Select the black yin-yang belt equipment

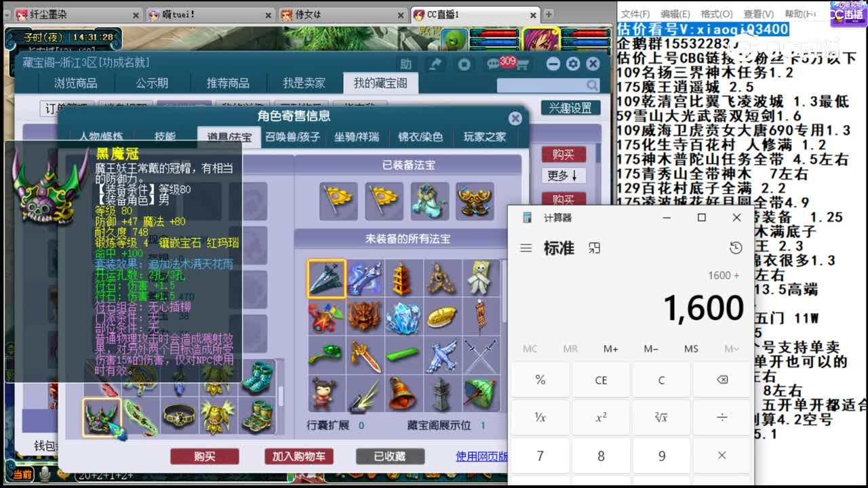tap(179, 416)
